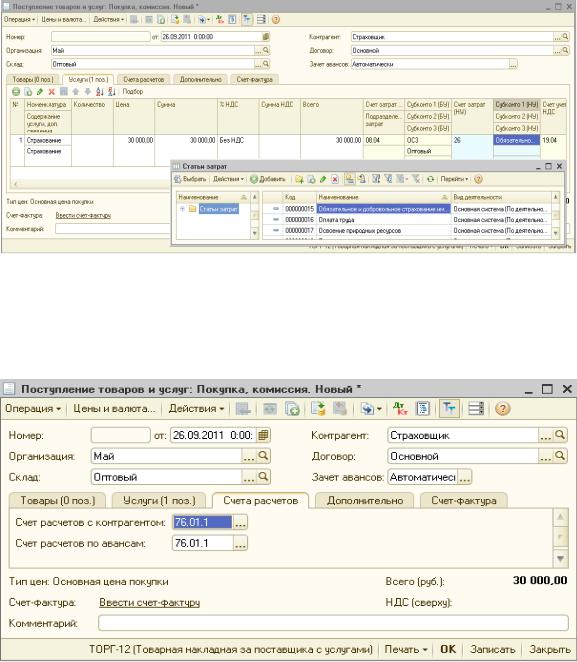The width and height of the screenshot is (577, 662).
Task: Open Действия menu in lower window
Action: tap(196, 409)
